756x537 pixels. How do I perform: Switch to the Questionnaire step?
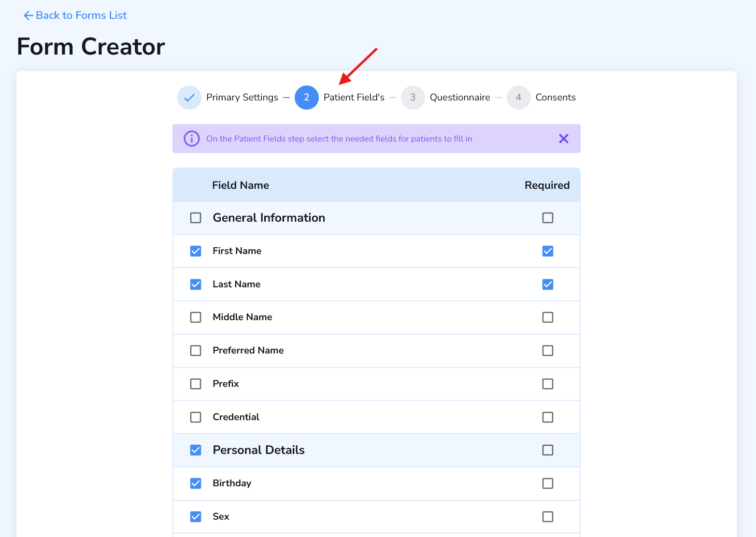click(x=460, y=97)
